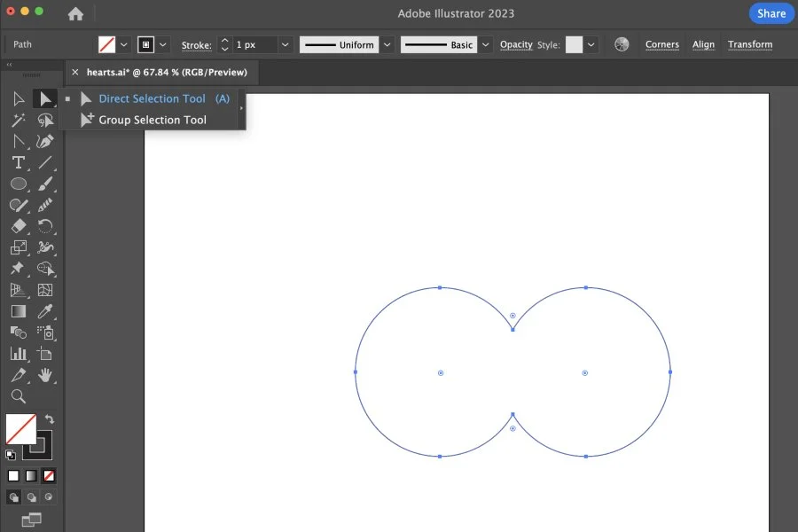Image resolution: width=798 pixels, height=532 pixels.
Task: Select the Direct Selection tool in toolbar
Action: pos(45,98)
